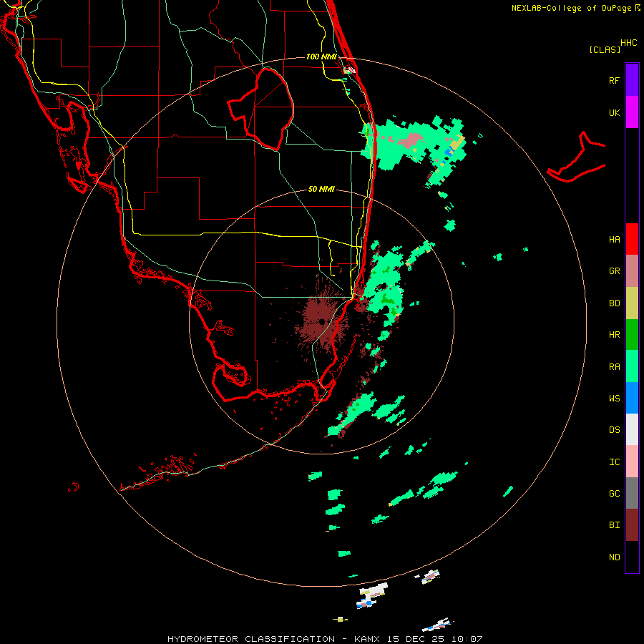
Task: Click the HA legend label
Action: point(614,240)
